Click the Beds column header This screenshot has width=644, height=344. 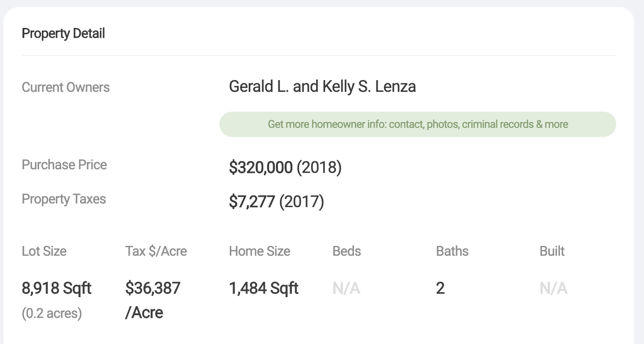point(347,251)
